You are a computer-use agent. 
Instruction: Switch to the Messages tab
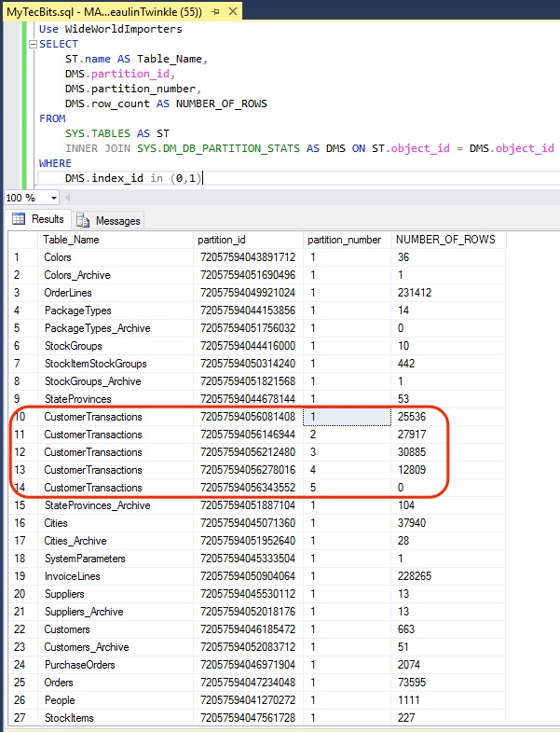tap(109, 220)
